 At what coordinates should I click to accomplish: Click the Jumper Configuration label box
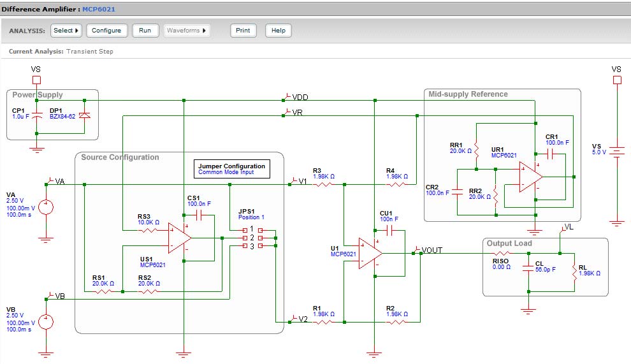[x=231, y=169]
